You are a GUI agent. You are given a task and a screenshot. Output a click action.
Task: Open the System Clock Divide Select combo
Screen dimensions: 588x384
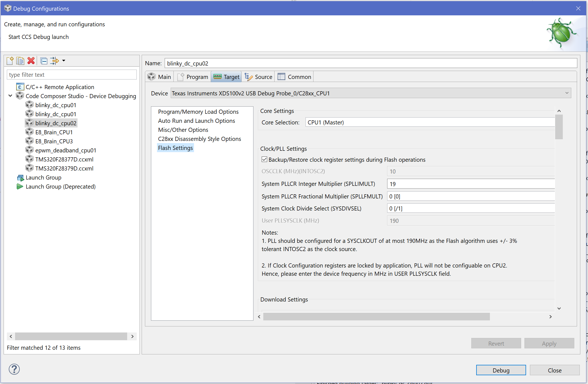coord(471,208)
